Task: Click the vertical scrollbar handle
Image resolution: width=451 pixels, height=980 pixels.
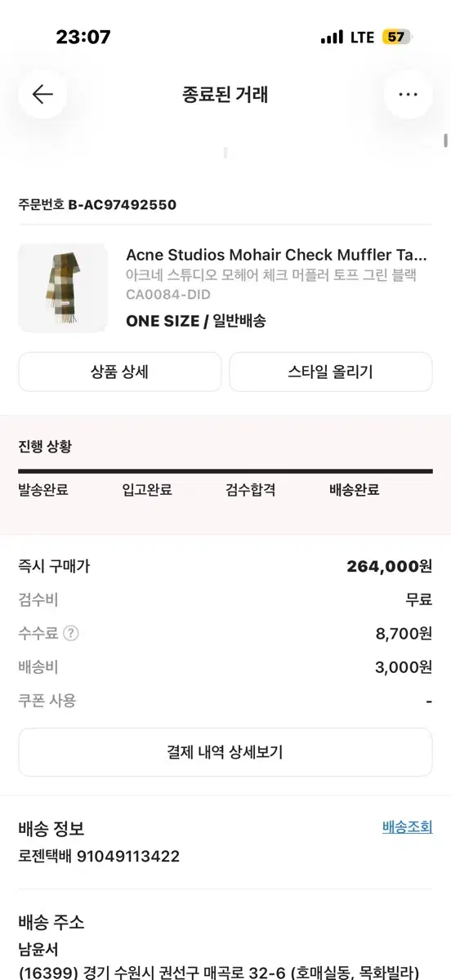Action: 445,140
